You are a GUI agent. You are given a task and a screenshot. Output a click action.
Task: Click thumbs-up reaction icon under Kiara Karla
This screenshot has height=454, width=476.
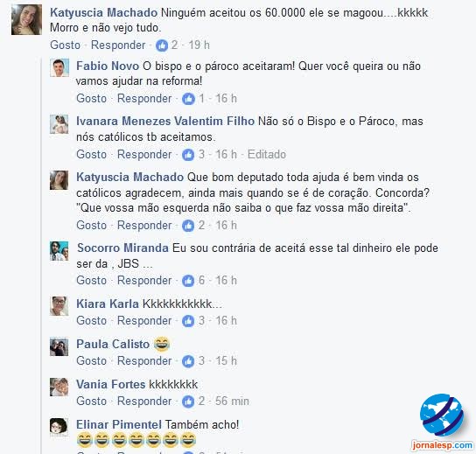pyautogui.click(x=188, y=321)
